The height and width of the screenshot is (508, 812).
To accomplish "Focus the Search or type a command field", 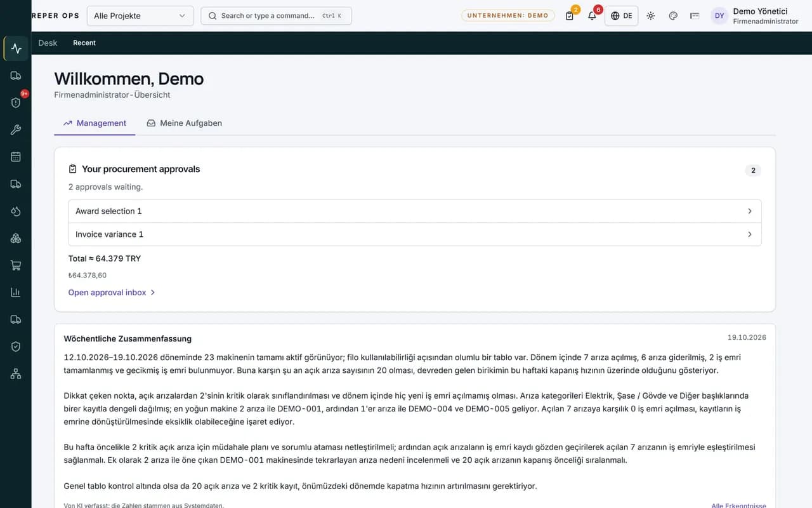I will point(276,16).
